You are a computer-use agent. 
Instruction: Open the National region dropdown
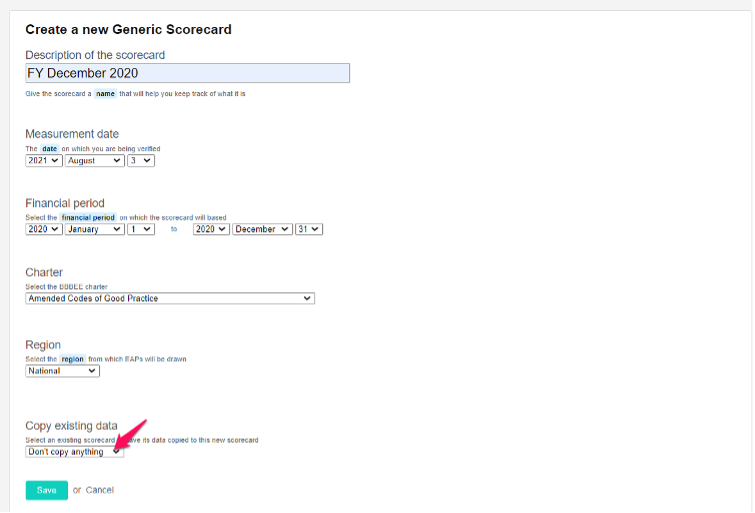click(63, 371)
